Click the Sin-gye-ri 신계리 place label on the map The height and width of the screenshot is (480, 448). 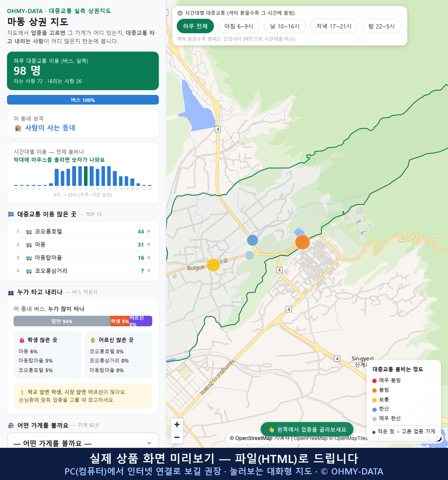pos(362,362)
